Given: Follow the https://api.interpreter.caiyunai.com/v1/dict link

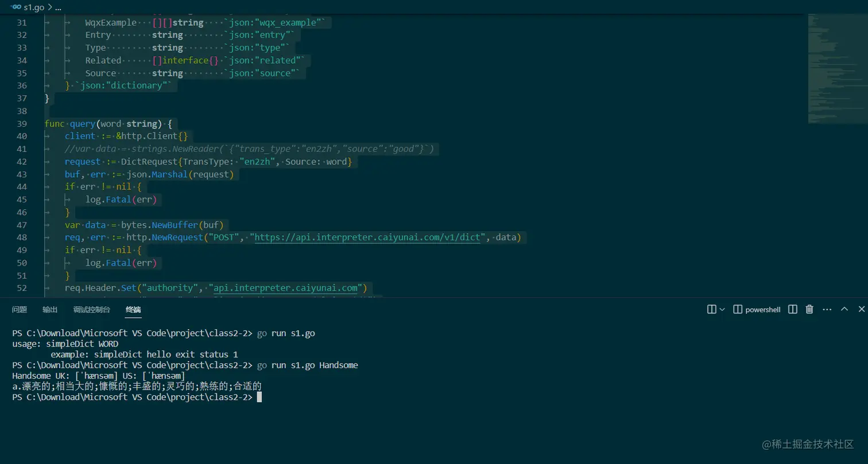Looking at the screenshot, I should coord(367,237).
